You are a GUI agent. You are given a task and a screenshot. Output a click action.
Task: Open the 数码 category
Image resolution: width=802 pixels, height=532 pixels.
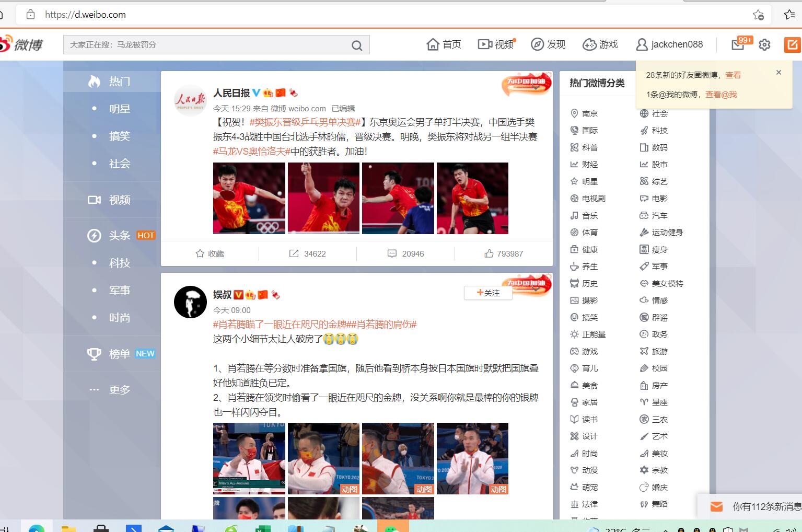click(x=654, y=147)
